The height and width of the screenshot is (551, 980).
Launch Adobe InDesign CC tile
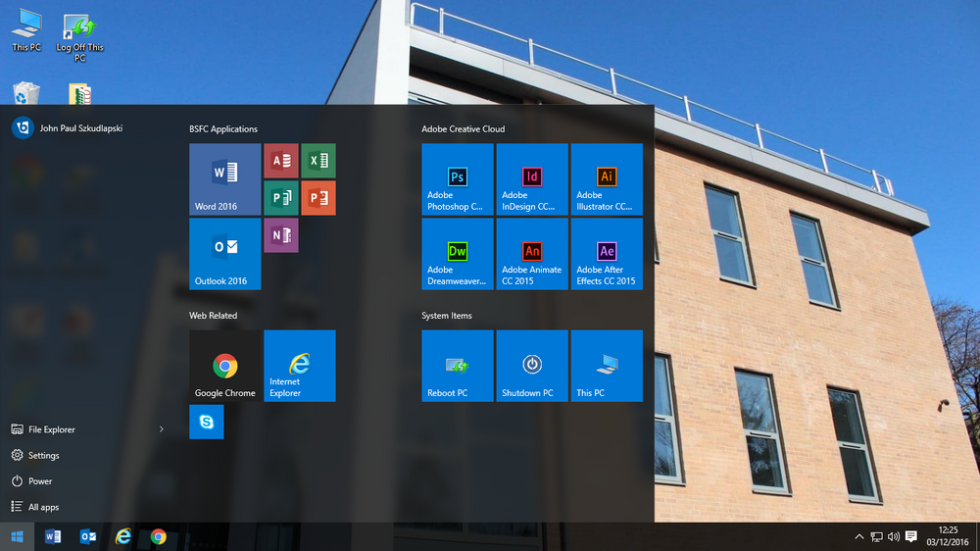tap(532, 179)
